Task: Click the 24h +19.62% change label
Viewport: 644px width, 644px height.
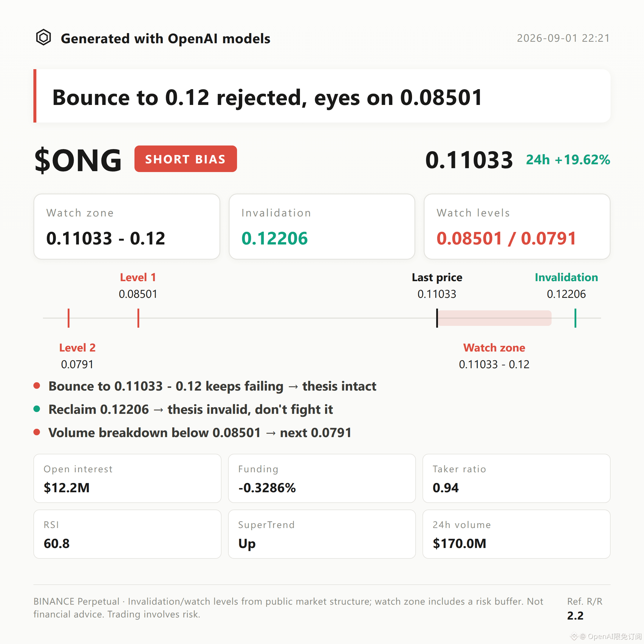Action: coord(568,160)
